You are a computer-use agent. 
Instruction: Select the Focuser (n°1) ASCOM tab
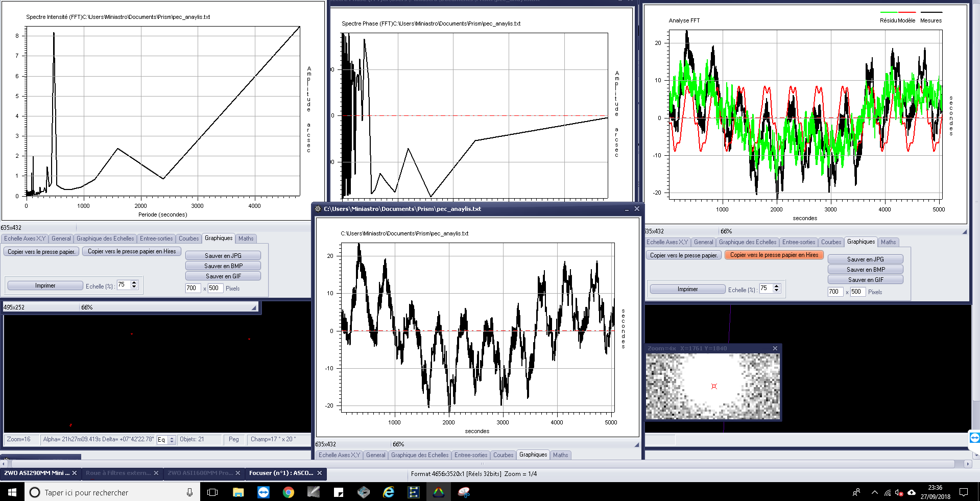(281, 473)
